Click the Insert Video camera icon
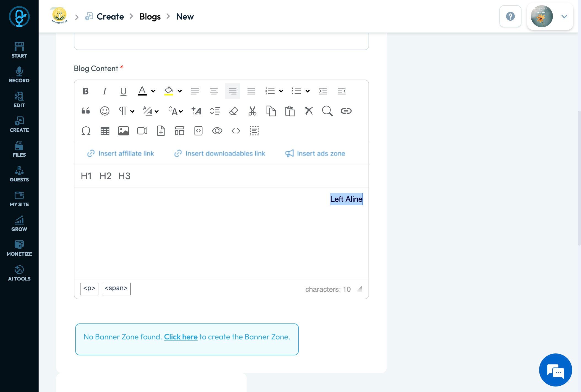 (142, 131)
